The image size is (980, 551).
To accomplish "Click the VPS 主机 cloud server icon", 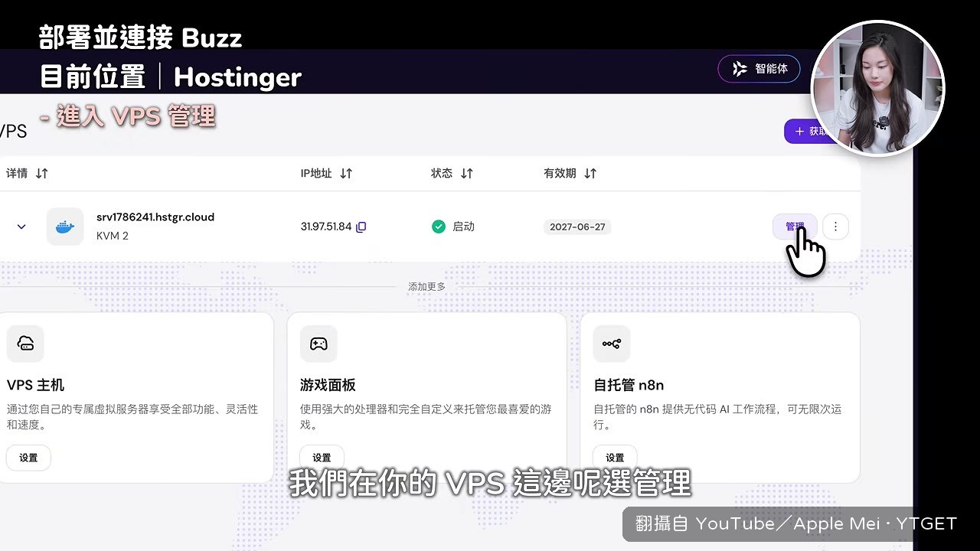I will [25, 344].
